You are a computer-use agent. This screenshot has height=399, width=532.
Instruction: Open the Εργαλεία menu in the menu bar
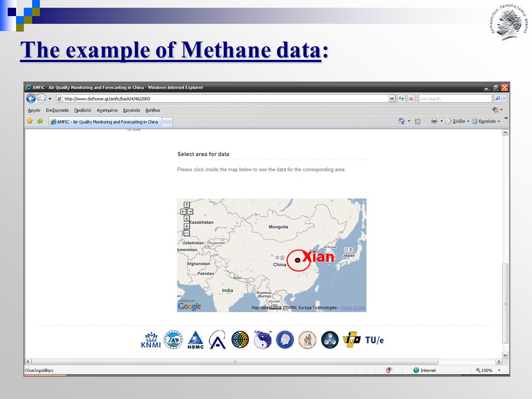pyautogui.click(x=131, y=110)
